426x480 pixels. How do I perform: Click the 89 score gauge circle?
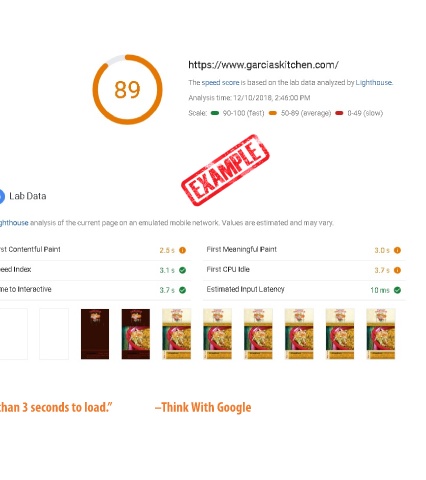click(127, 89)
